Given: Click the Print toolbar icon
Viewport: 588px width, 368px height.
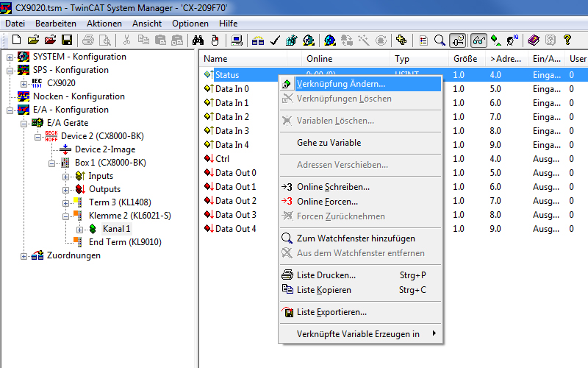Looking at the screenshot, I should coord(88,40).
